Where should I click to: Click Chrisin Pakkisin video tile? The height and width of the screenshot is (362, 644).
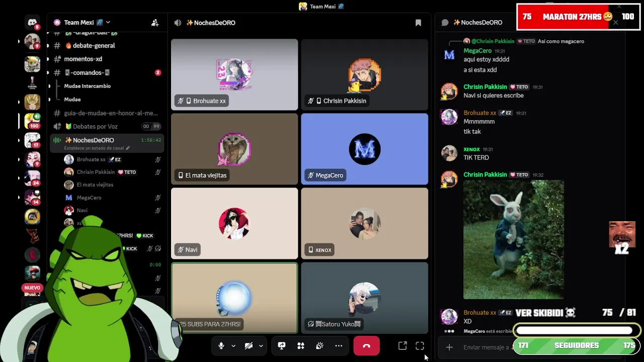click(x=364, y=74)
